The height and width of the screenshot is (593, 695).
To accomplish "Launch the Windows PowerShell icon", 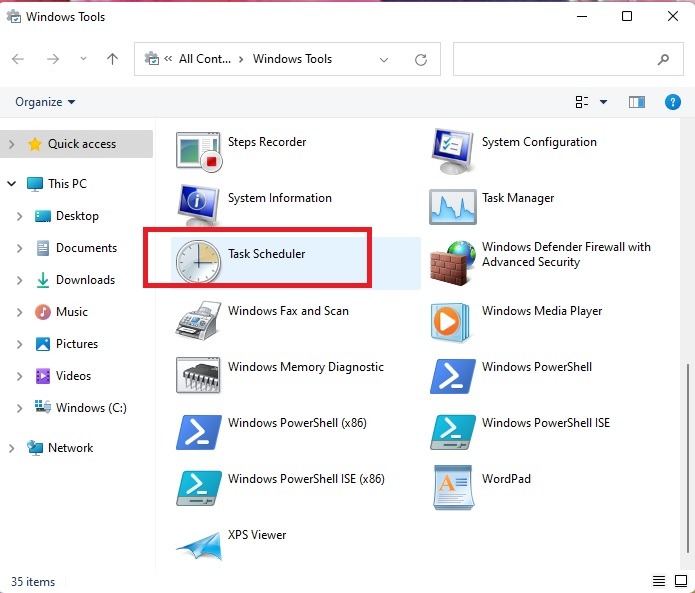I will (453, 377).
